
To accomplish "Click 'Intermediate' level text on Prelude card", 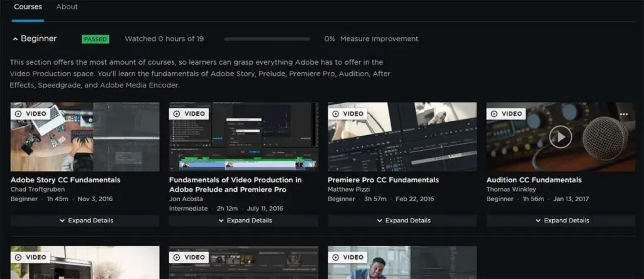I will click(x=189, y=209).
